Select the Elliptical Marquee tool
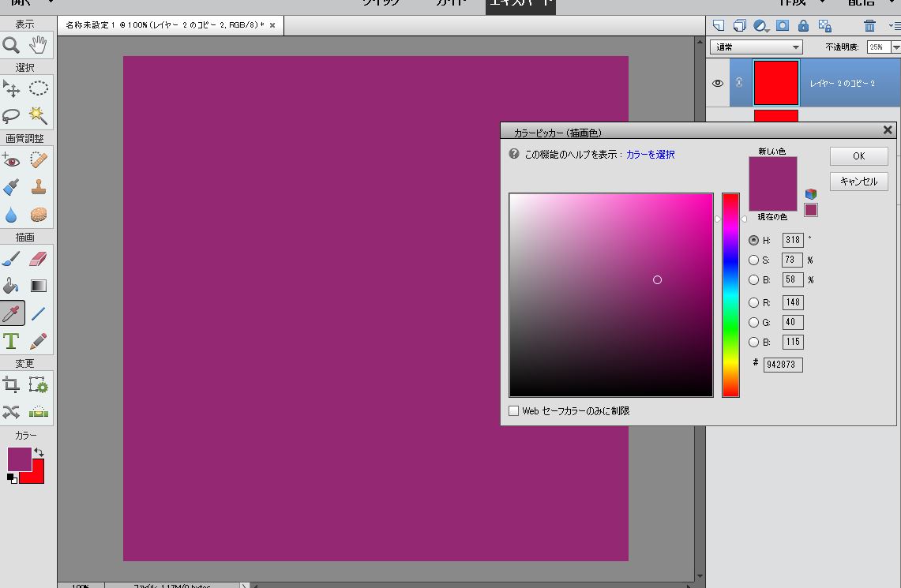 coord(38,88)
